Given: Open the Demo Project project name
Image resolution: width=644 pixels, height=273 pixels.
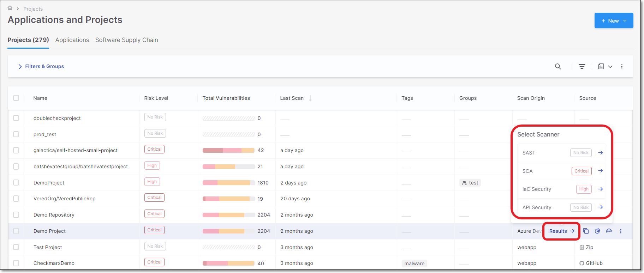Looking at the screenshot, I should coord(49,231).
